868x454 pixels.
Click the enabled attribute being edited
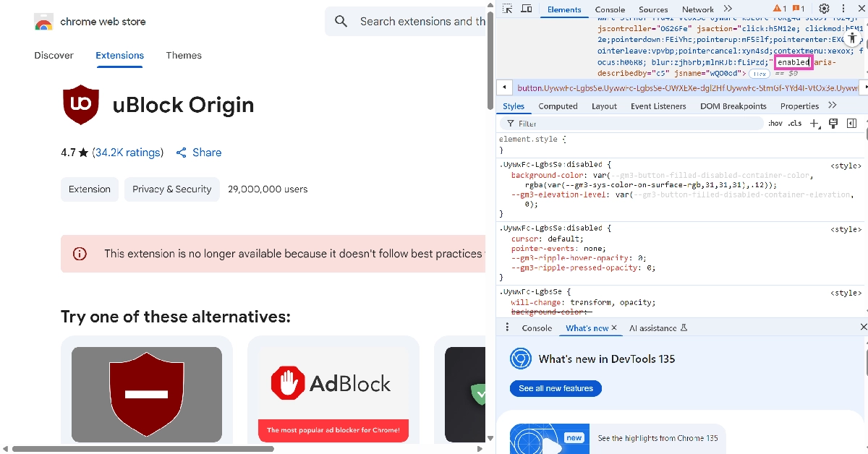[x=793, y=62]
